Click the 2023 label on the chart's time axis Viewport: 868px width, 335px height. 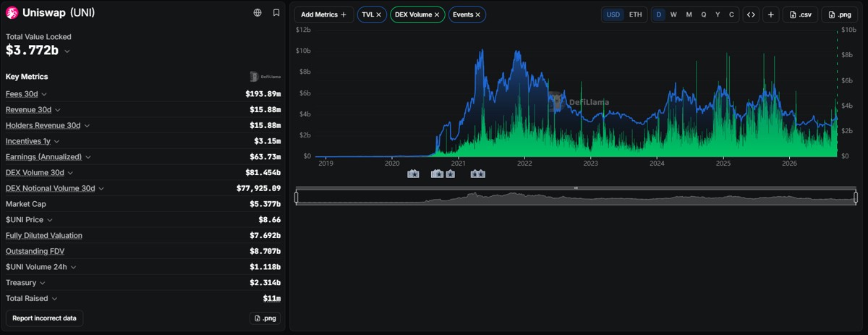590,164
